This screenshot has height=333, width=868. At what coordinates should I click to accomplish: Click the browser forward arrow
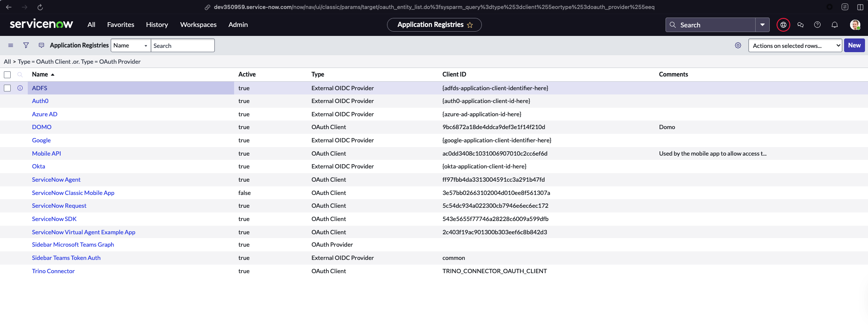coord(24,7)
